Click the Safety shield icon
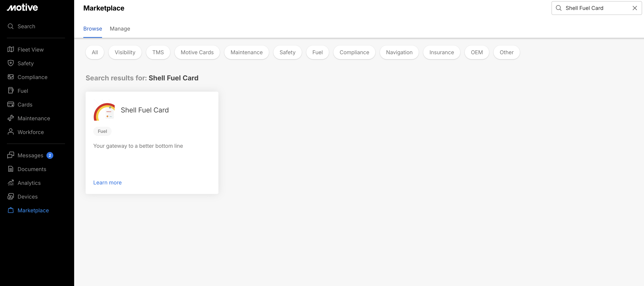The image size is (644, 286). click(x=11, y=63)
